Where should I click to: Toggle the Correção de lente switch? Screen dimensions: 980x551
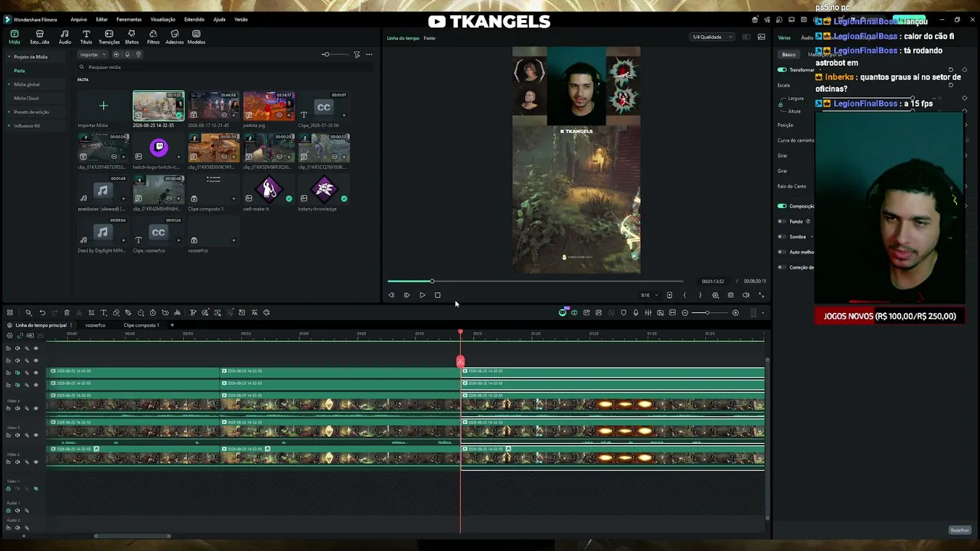(x=782, y=267)
